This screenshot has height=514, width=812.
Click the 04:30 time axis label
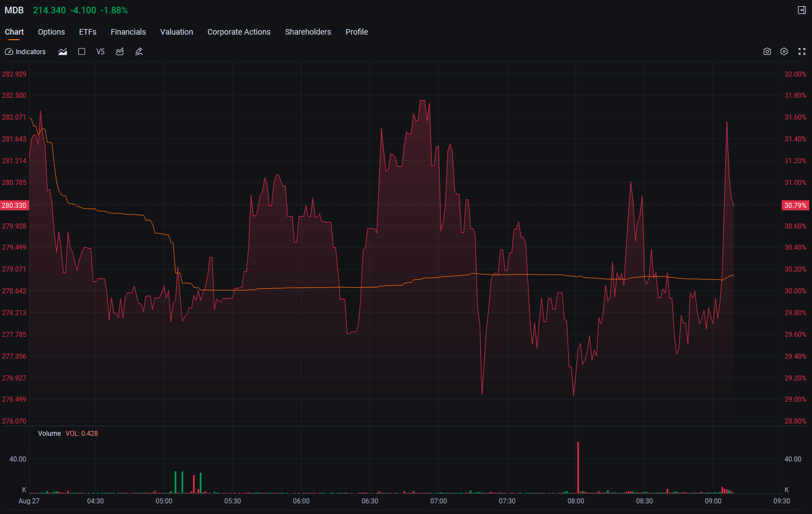pos(96,501)
